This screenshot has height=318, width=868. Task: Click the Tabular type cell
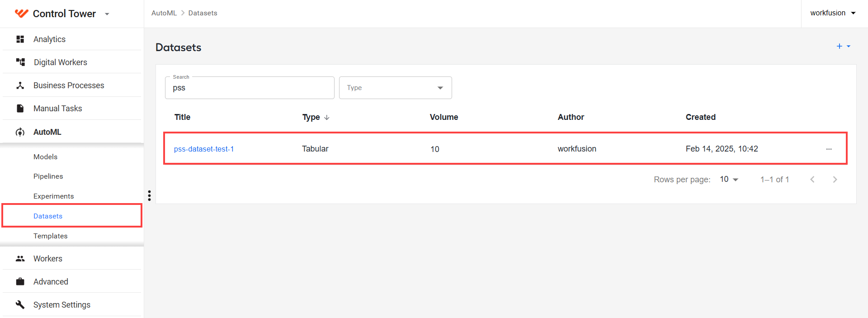pos(315,149)
